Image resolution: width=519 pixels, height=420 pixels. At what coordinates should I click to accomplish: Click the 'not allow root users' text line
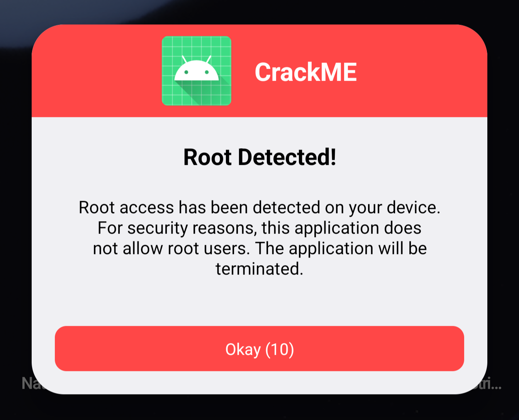tap(259, 248)
